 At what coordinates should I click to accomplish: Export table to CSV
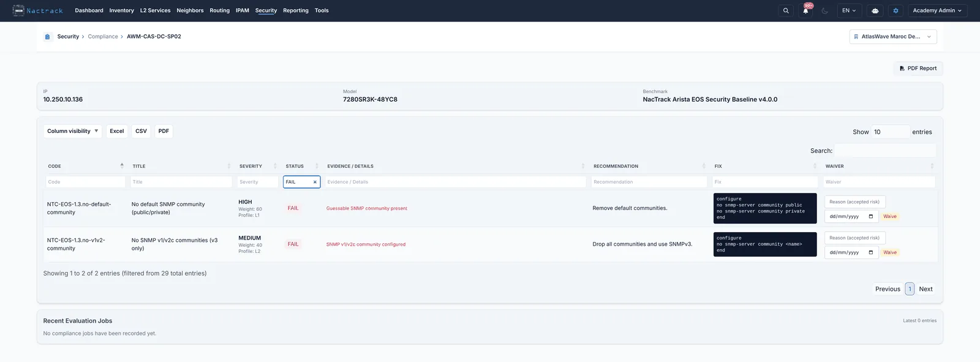click(141, 131)
